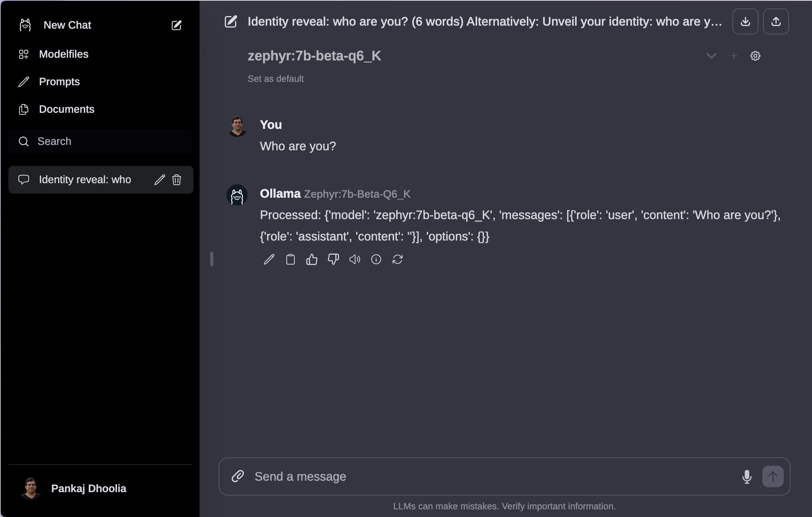
Task: Enable the regenerate response icon
Action: [397, 259]
